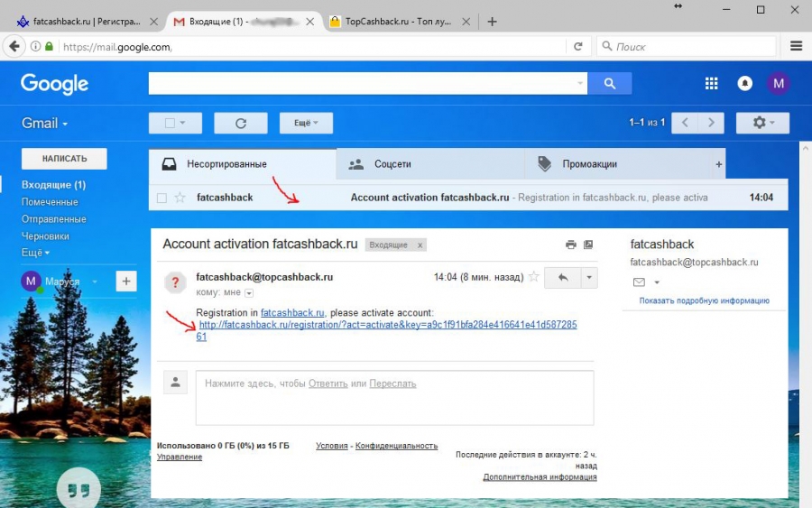
Task: Click the browser back arrow button
Action: (x=14, y=47)
